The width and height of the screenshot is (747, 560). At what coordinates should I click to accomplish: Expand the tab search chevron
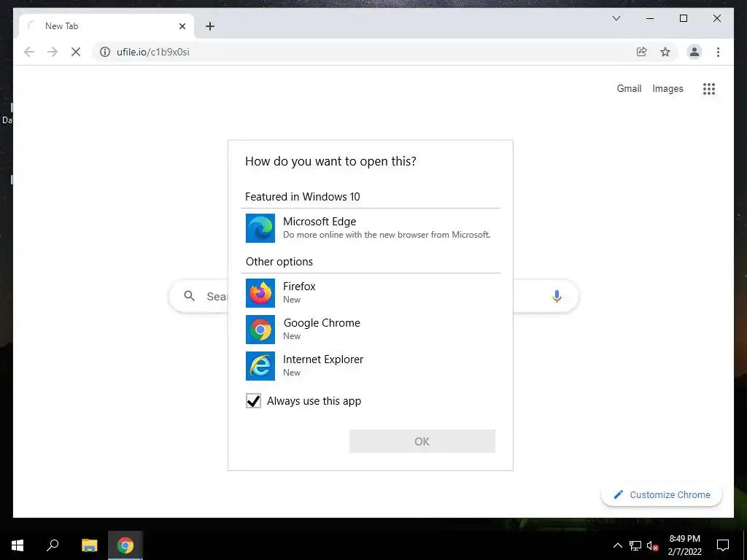pyautogui.click(x=616, y=18)
